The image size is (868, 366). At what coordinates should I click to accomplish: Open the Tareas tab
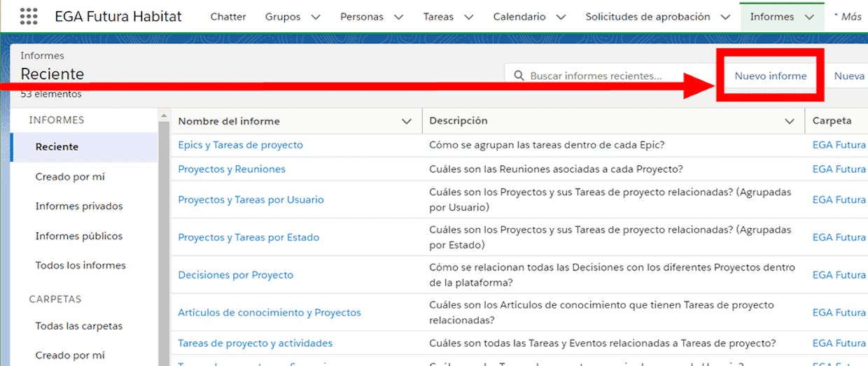[x=438, y=17]
